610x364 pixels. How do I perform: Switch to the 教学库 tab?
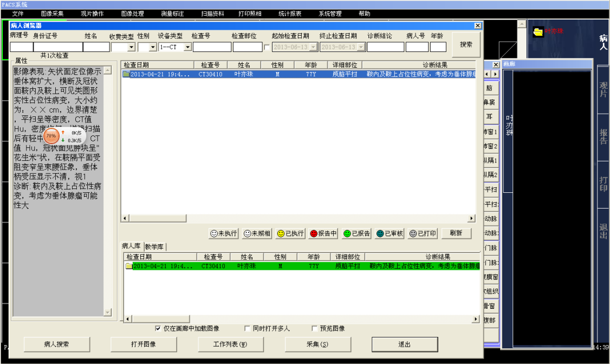[154, 246]
